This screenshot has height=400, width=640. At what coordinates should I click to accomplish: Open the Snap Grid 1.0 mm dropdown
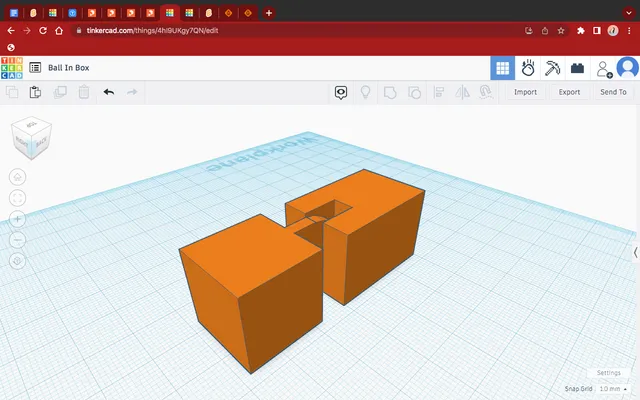pyautogui.click(x=613, y=389)
